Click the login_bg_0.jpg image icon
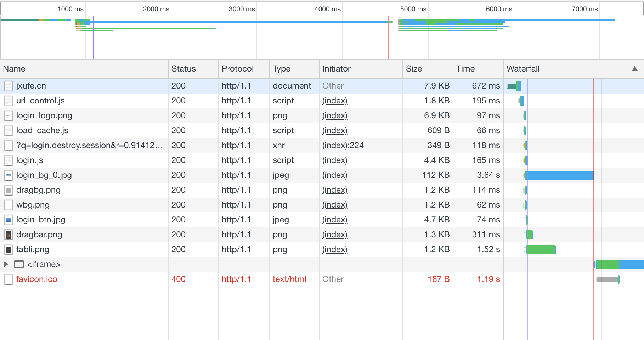 click(9, 175)
